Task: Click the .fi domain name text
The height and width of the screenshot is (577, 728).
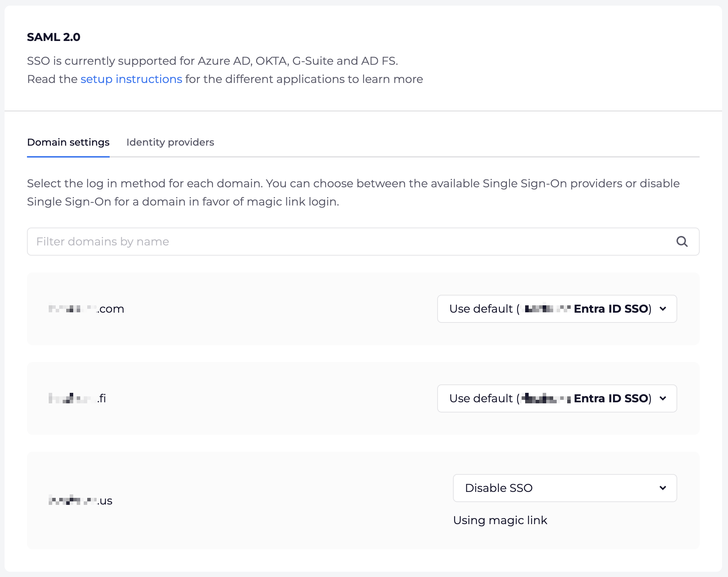Action: (x=77, y=398)
